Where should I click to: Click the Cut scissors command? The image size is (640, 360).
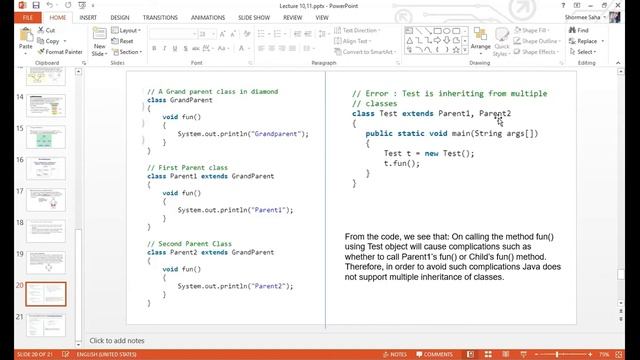[46, 30]
